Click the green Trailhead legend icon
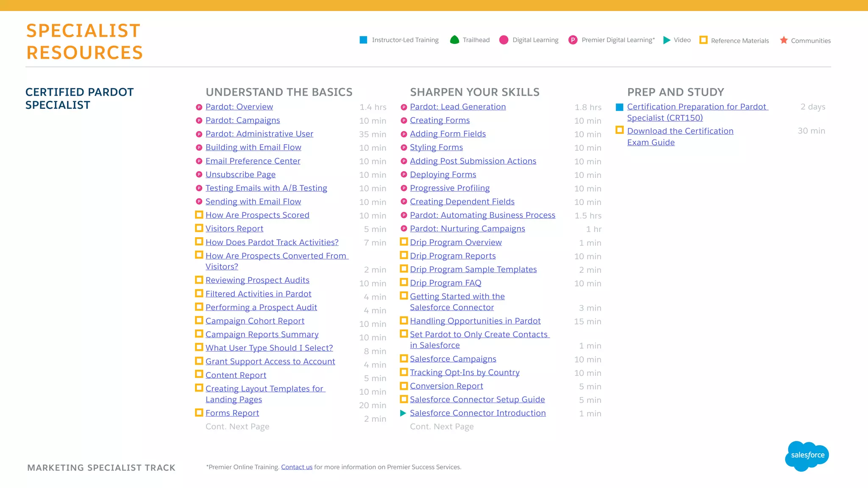The width and height of the screenshot is (868, 488). [x=454, y=40]
